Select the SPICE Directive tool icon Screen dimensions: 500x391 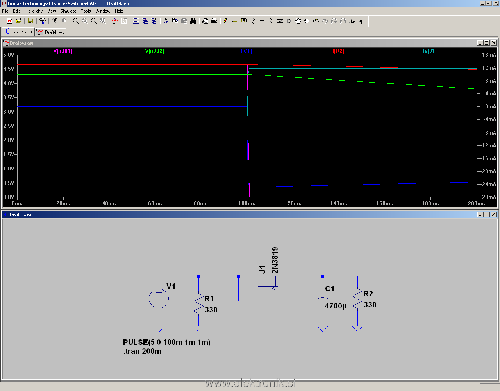(x=360, y=21)
